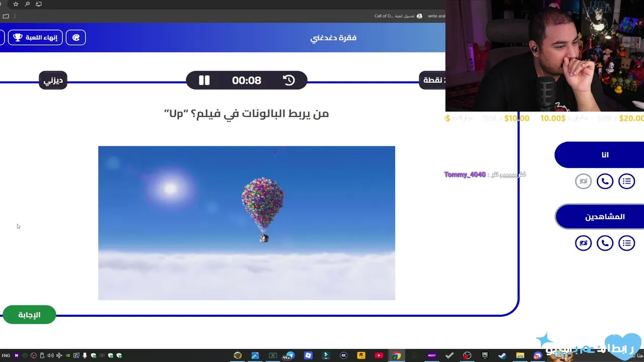644x362 pixels.
Task: Click the 00:08 timer readout
Action: click(x=247, y=80)
